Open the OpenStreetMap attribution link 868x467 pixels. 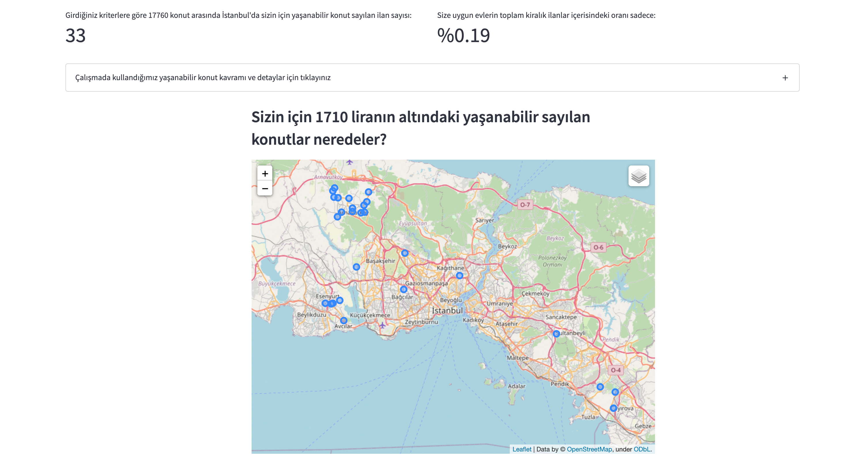[x=589, y=449]
